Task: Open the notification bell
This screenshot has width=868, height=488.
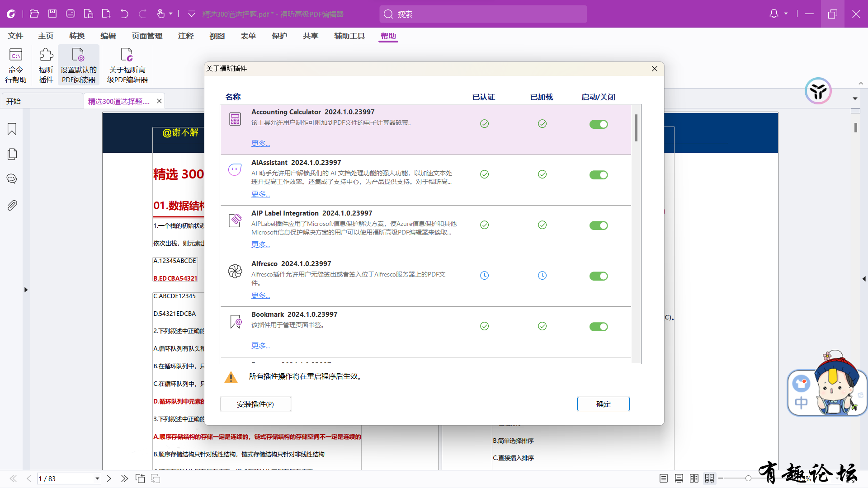Action: click(774, 14)
